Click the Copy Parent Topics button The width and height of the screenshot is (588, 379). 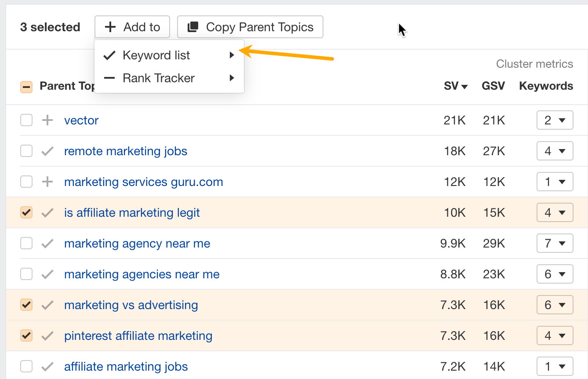(x=250, y=27)
